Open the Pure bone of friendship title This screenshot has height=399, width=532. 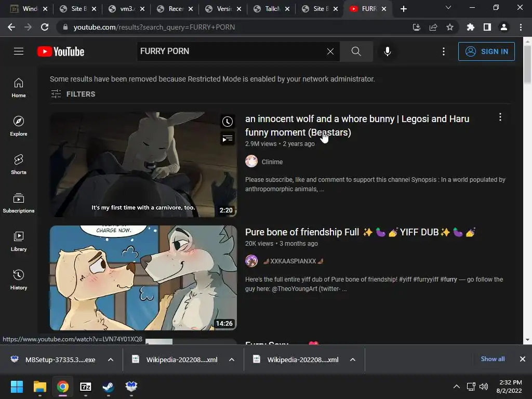click(x=361, y=232)
